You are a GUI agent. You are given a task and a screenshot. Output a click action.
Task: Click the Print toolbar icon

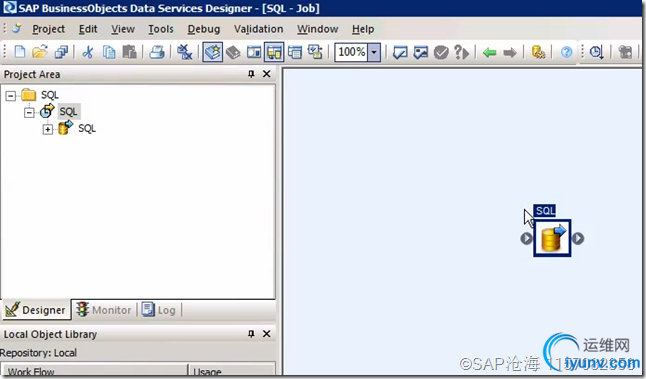(157, 52)
